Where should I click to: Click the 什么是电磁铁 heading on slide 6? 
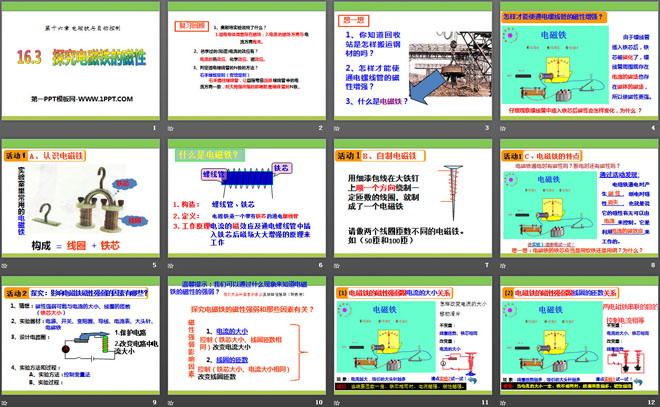(x=208, y=155)
